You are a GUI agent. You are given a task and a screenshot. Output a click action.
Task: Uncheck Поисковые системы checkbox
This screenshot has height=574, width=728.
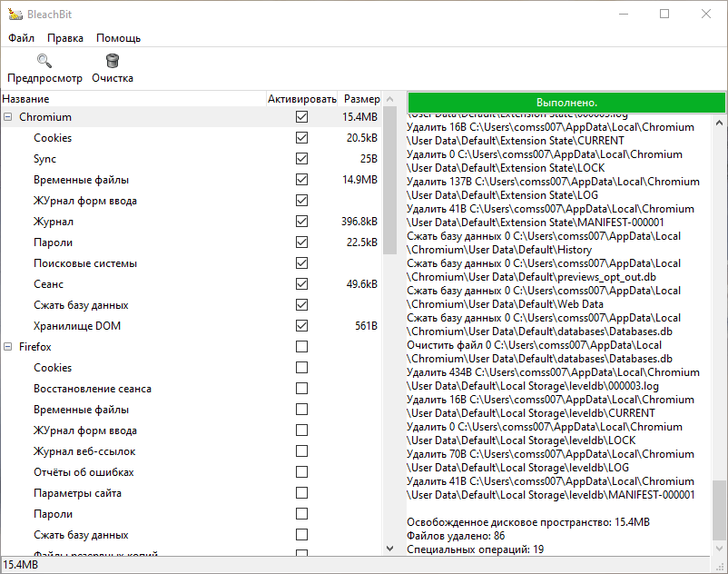point(301,263)
